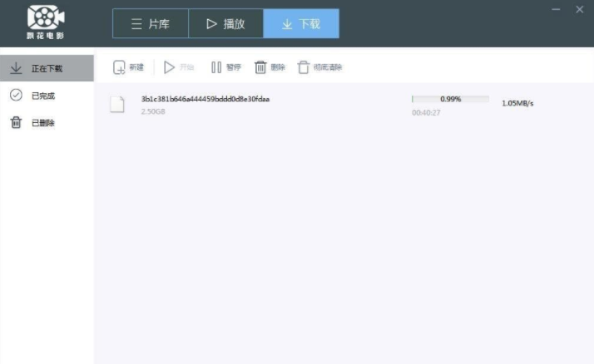Close the 飘花电影 window
Image resolution: width=594 pixels, height=364 pixels.
pyautogui.click(x=580, y=9)
